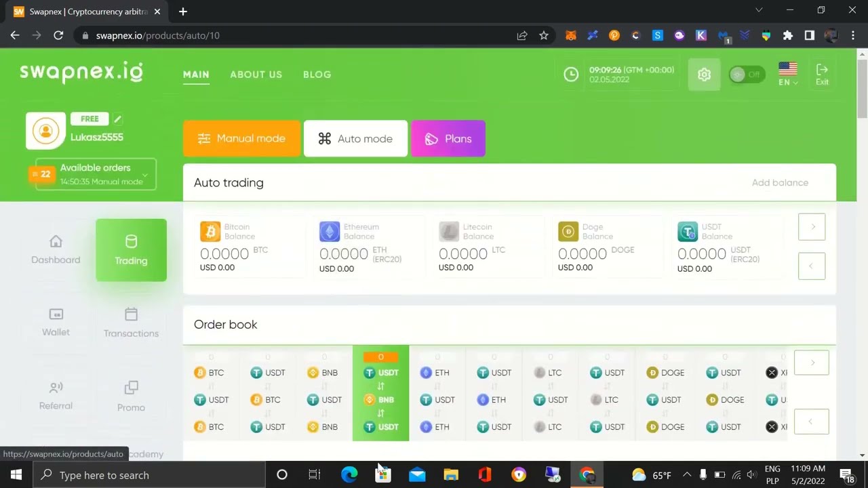The width and height of the screenshot is (868, 488).
Task: Select the BTC-USDT-BTC order column
Action: tap(210, 393)
